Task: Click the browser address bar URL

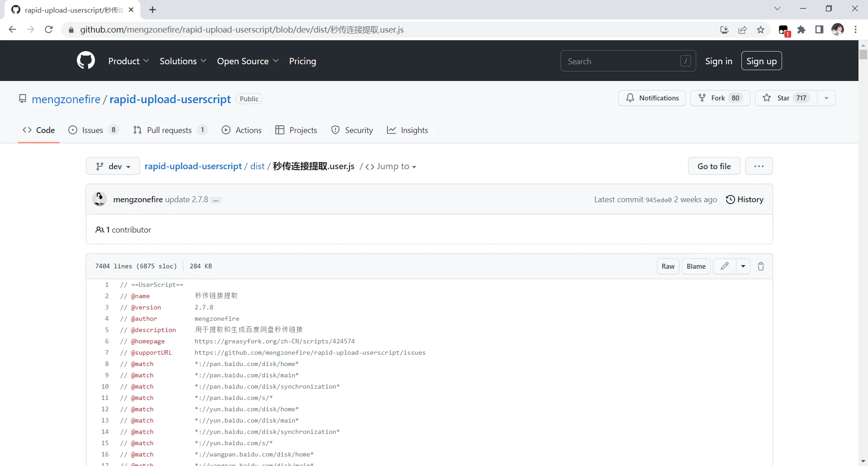Action: (242, 29)
